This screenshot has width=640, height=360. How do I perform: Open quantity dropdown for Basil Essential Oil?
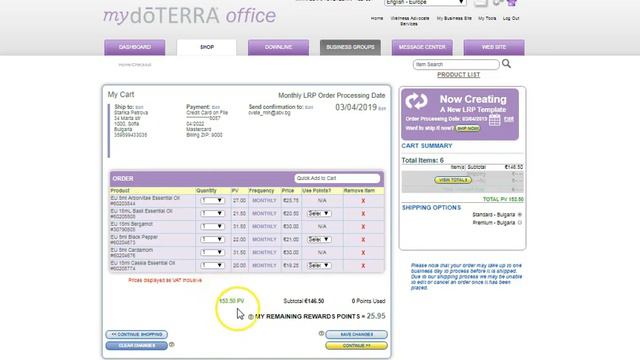[212, 213]
